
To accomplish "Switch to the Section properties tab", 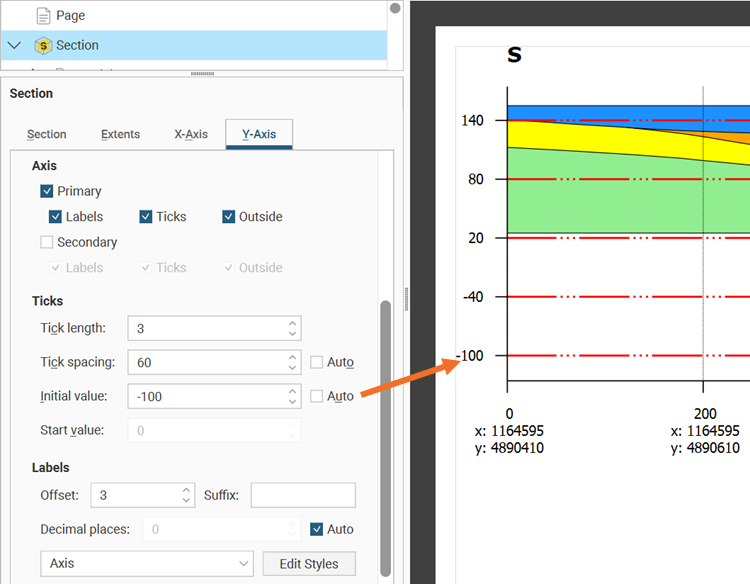I will click(47, 134).
